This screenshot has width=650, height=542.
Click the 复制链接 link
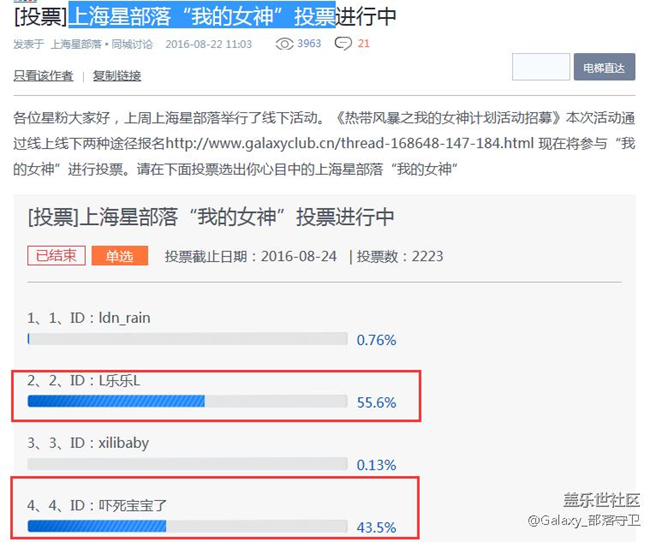(x=117, y=76)
